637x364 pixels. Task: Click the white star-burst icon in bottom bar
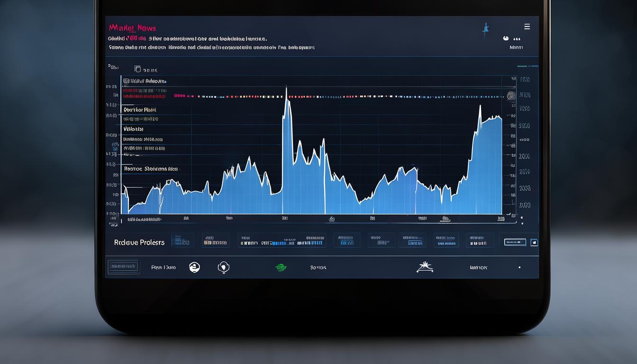tap(424, 267)
